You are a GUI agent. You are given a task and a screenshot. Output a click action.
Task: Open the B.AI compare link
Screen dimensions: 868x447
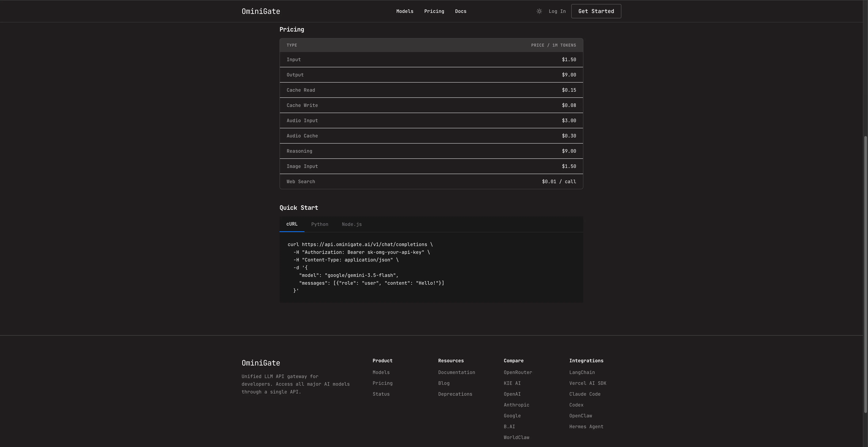click(x=509, y=426)
